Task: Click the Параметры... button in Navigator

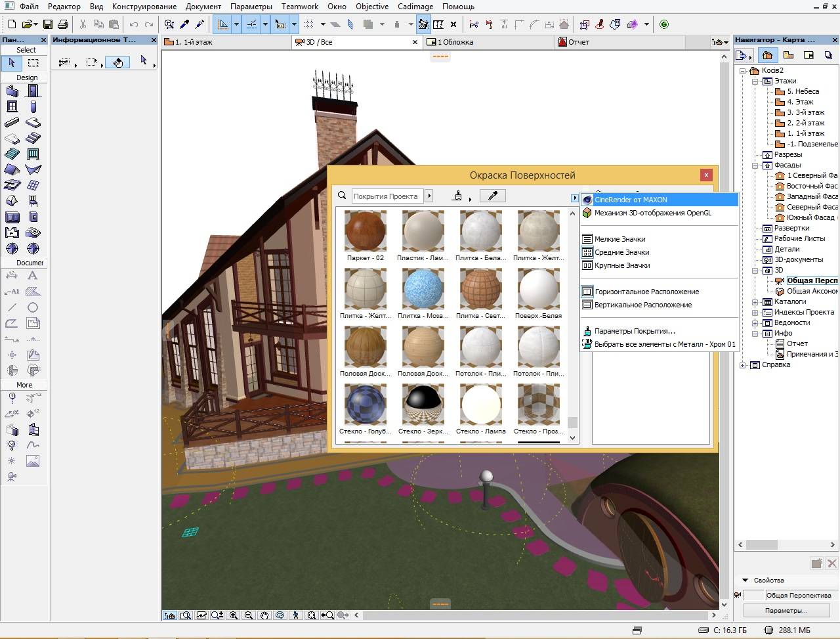Action: tap(786, 611)
